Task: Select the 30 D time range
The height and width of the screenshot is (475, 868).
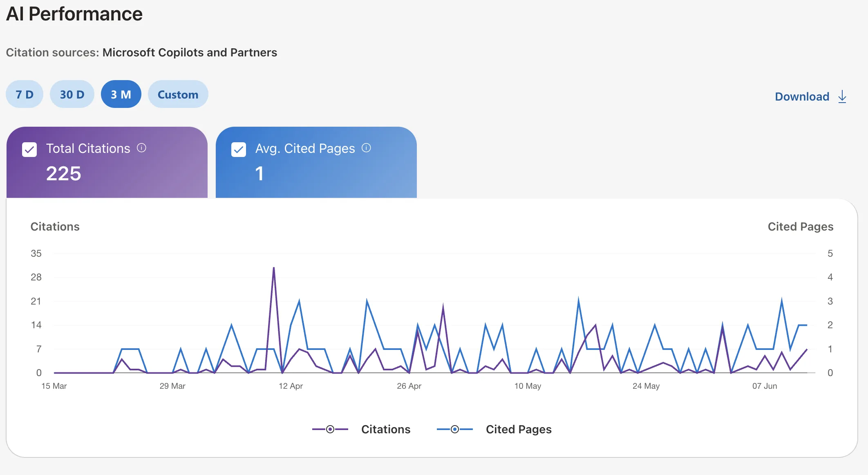Action: pos(72,94)
